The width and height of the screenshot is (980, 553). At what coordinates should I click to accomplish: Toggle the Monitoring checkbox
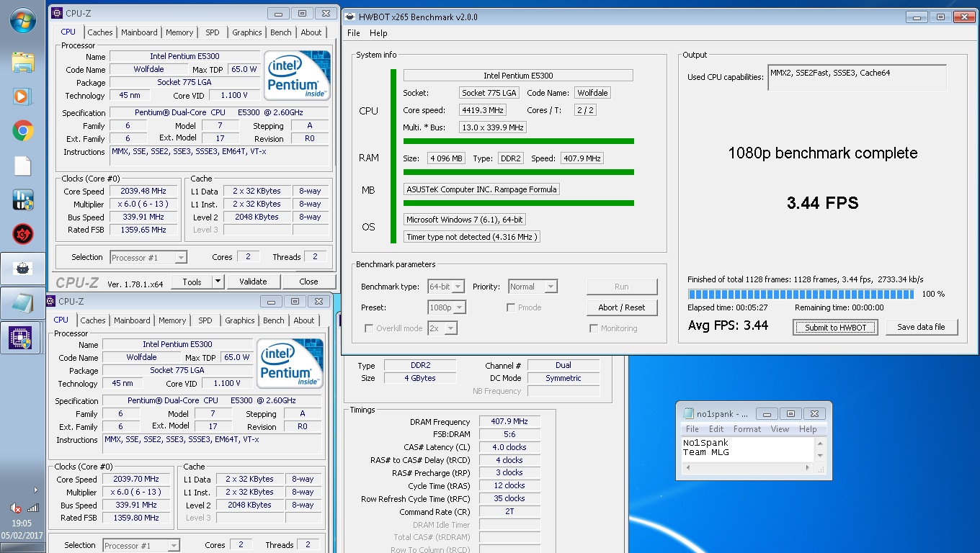(x=594, y=328)
